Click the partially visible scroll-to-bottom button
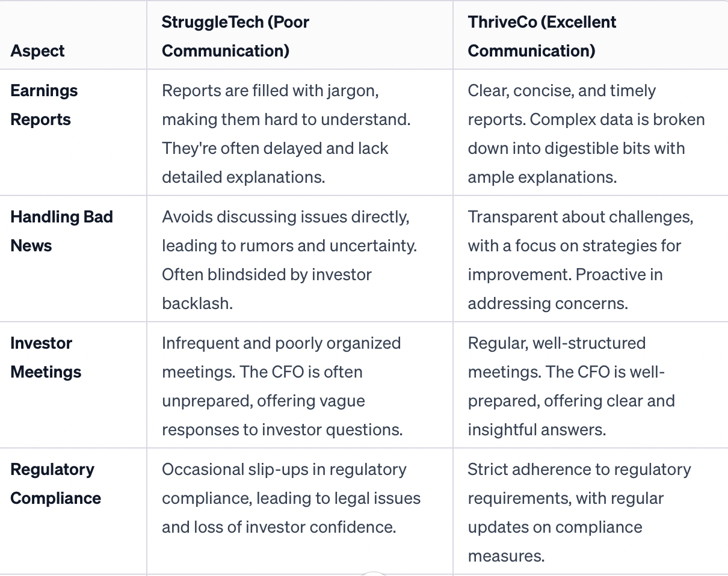This screenshot has height=576, width=728. point(373,573)
